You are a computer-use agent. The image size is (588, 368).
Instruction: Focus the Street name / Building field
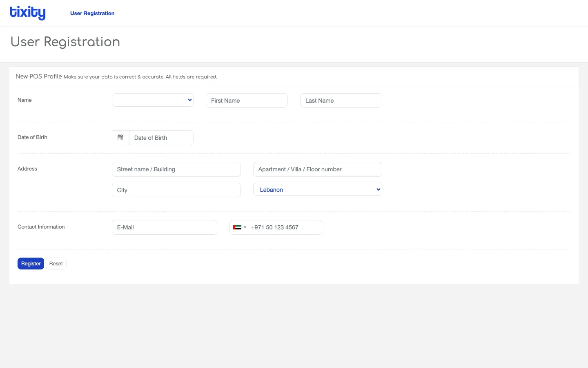[176, 169]
